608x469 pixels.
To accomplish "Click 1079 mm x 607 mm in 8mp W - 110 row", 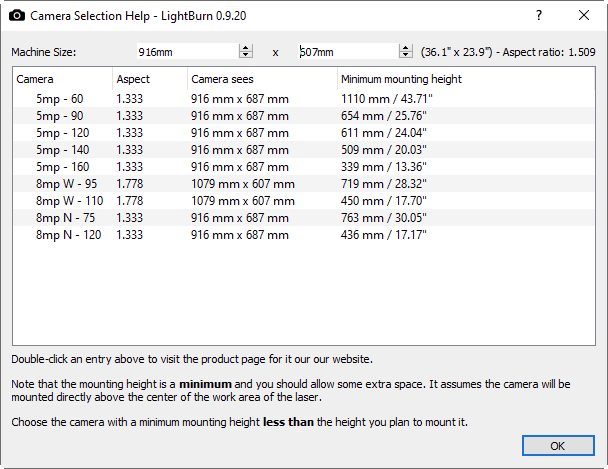I will coord(243,201).
